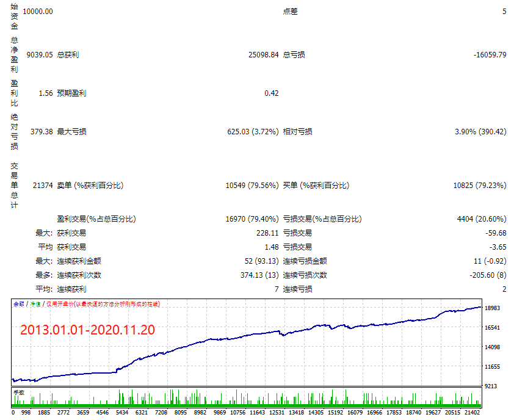
Task: Click the 手数 lot size panel label
Action: pyautogui.click(x=19, y=393)
